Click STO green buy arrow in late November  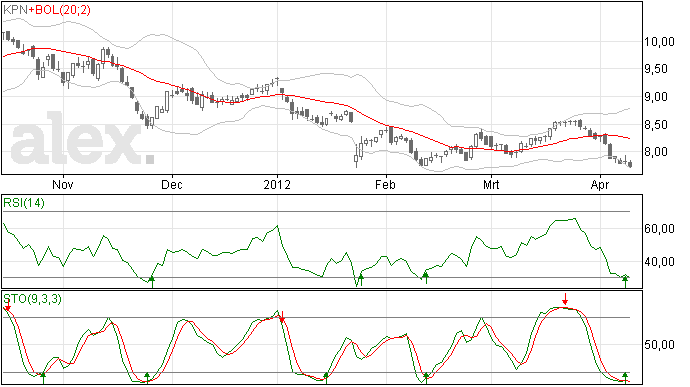(x=147, y=378)
